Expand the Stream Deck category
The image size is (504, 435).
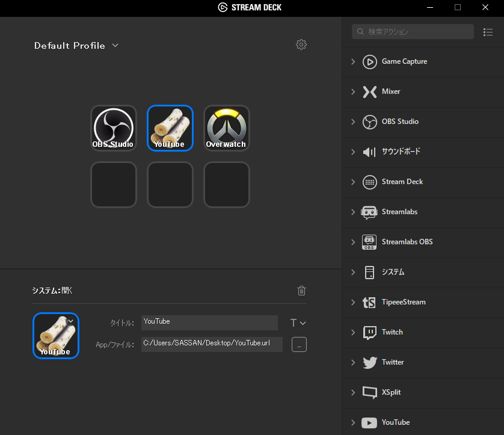click(x=353, y=182)
